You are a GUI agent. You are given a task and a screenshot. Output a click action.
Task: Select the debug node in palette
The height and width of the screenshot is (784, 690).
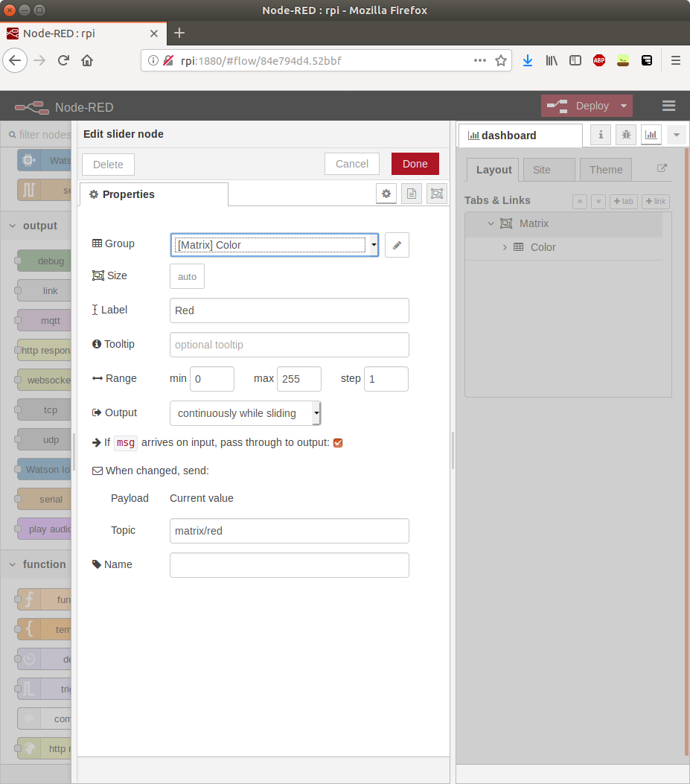coord(44,261)
